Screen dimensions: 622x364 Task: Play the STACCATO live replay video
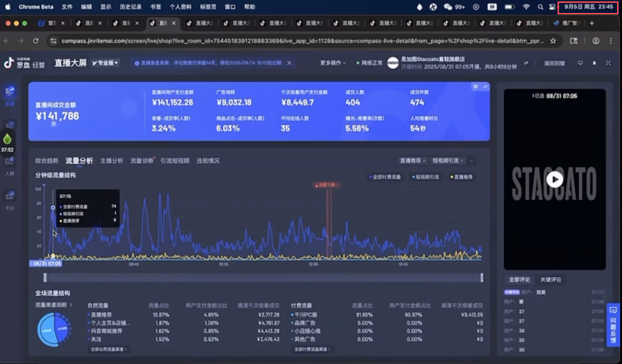pos(554,179)
